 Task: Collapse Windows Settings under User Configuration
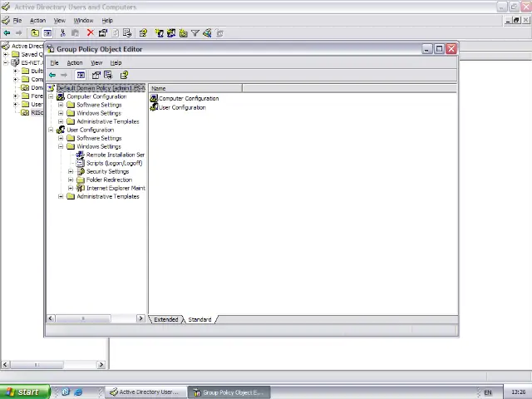(61, 146)
